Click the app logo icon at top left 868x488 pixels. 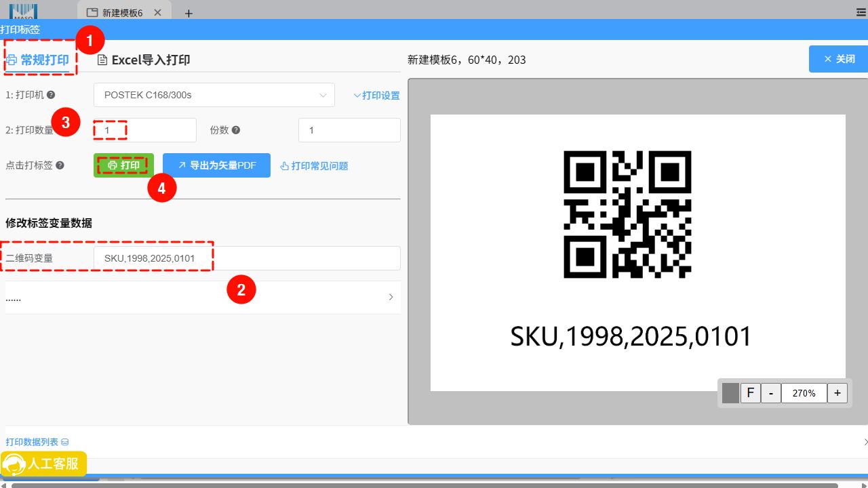[x=23, y=10]
